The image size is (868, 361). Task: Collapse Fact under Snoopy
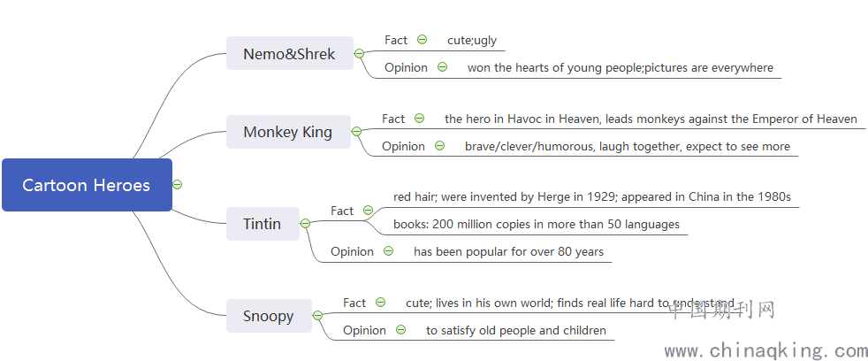pyautogui.click(x=380, y=303)
